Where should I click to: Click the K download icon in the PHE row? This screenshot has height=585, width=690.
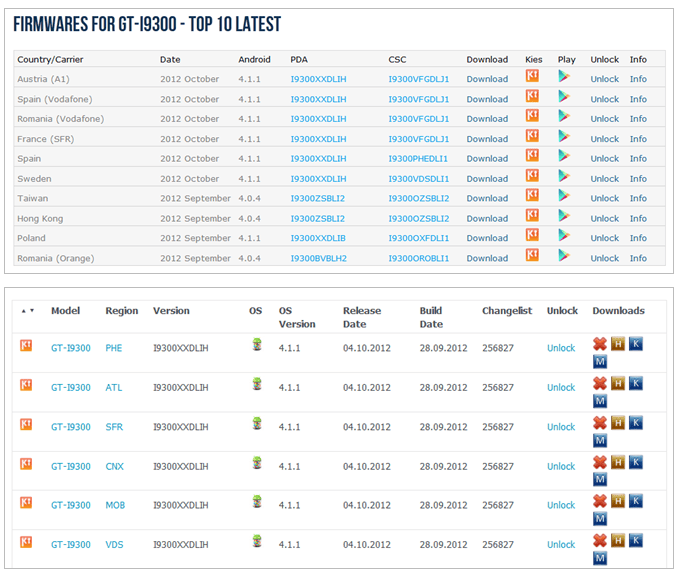[636, 344]
